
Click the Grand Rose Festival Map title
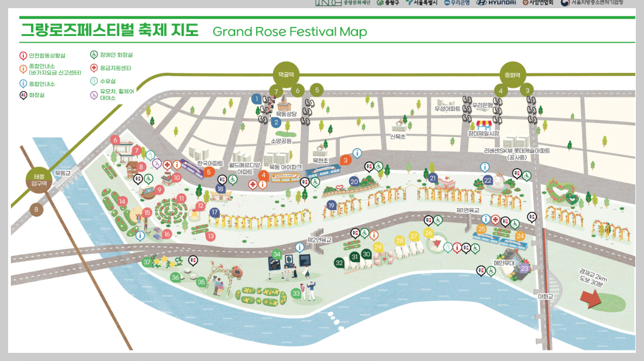point(290,32)
